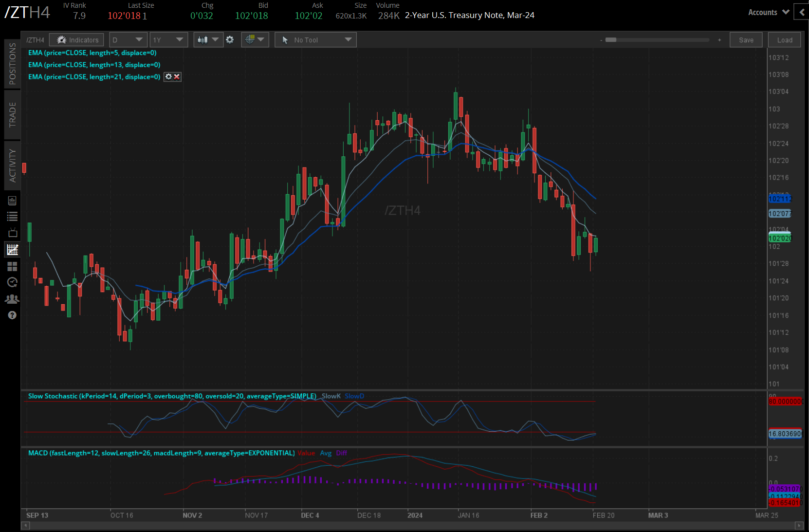The width and height of the screenshot is (809, 532).
Task: Open chart settings gear in toolbar
Action: (230, 40)
